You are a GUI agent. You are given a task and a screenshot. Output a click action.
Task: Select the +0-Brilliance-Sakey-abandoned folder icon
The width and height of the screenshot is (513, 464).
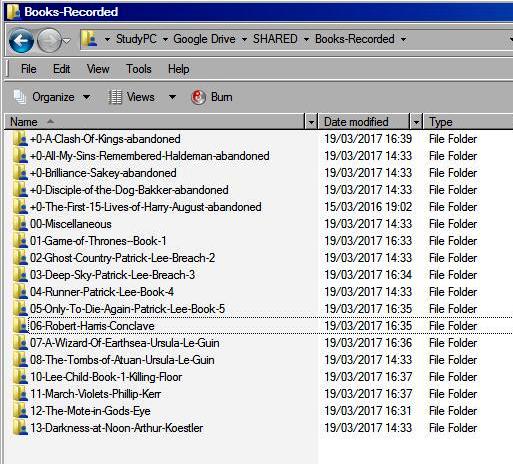pyautogui.click(x=20, y=173)
